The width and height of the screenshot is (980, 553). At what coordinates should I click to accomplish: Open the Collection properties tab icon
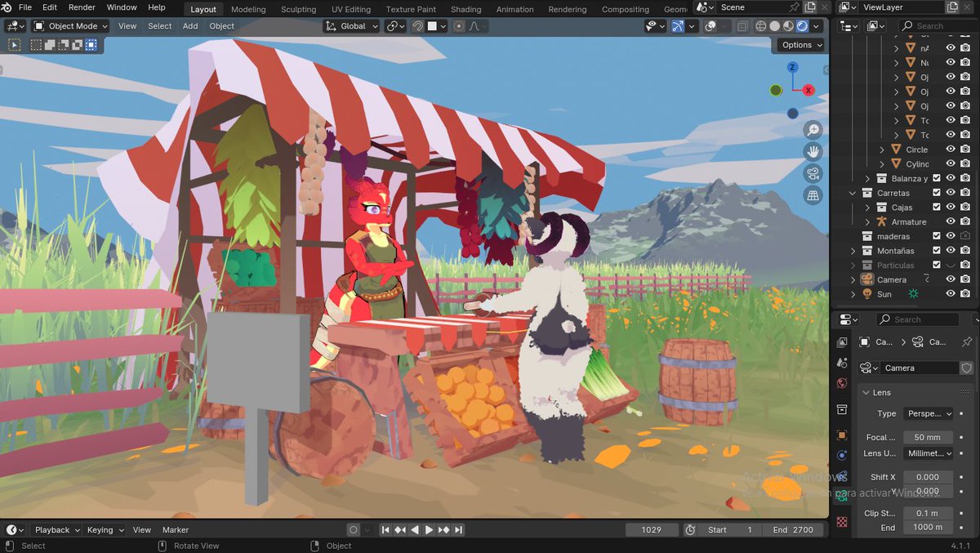click(842, 408)
